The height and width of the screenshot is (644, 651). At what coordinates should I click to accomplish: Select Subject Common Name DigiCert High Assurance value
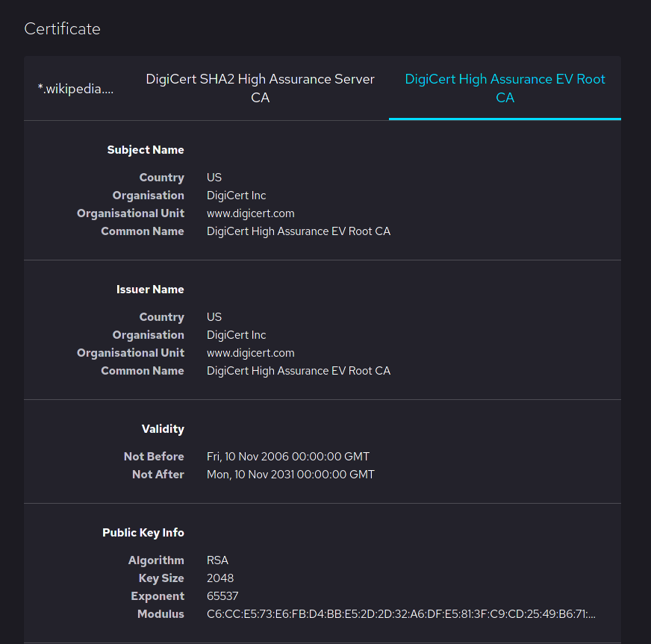299,231
